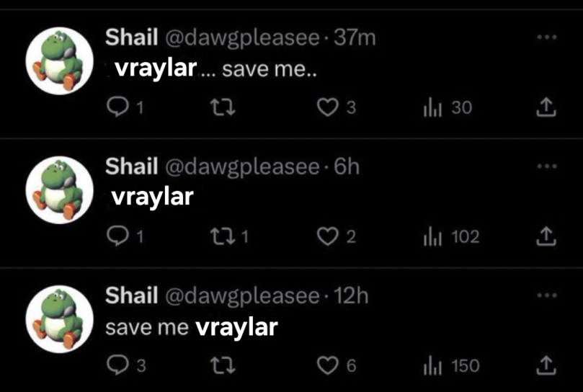Retweet the 37m tweet
Image resolution: width=583 pixels, height=392 pixels.
pos(223,107)
